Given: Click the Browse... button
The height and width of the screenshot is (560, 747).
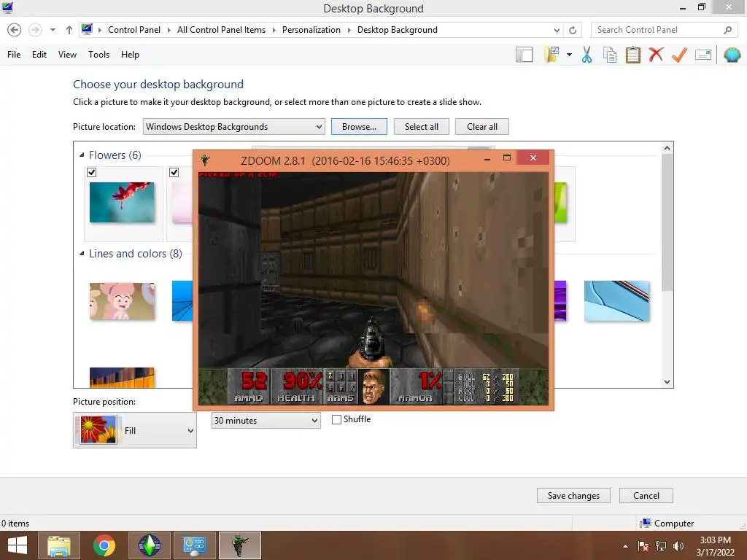Looking at the screenshot, I should (x=359, y=127).
